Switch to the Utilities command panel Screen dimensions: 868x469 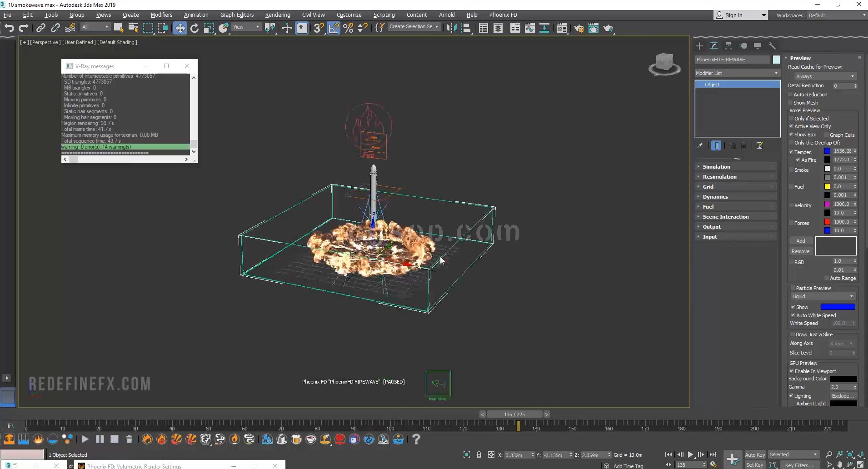[x=772, y=46]
